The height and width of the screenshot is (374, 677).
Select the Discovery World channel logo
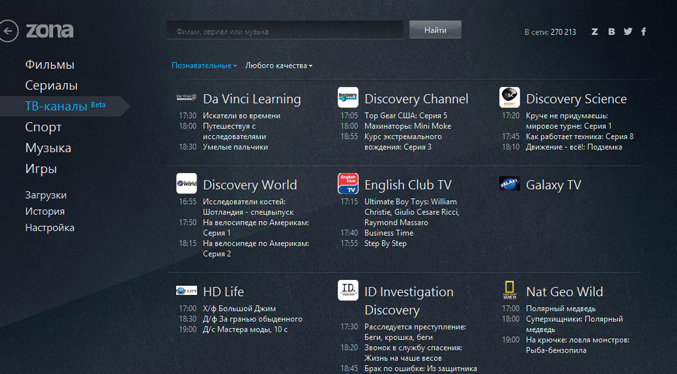(187, 184)
